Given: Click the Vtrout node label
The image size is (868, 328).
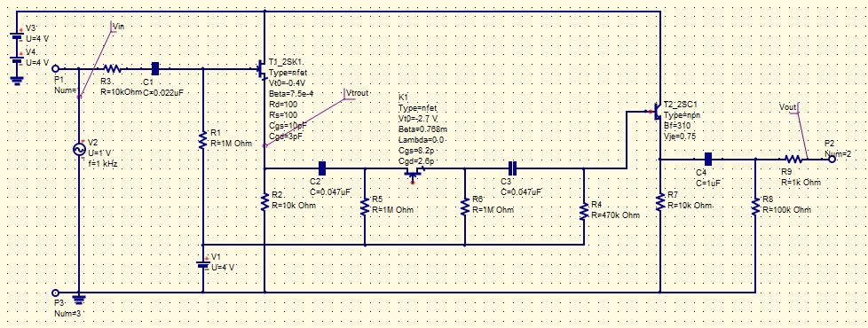Looking at the screenshot, I should (x=357, y=92).
